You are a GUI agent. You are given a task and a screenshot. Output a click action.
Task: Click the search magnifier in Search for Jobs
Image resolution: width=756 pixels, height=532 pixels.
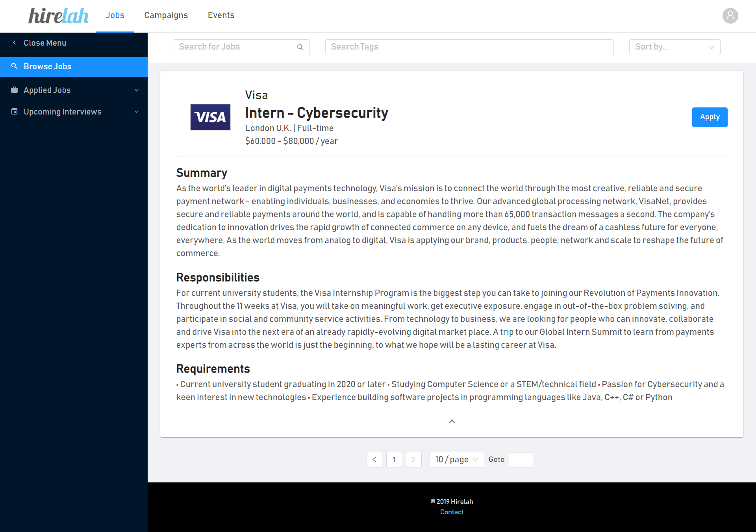tap(300, 47)
